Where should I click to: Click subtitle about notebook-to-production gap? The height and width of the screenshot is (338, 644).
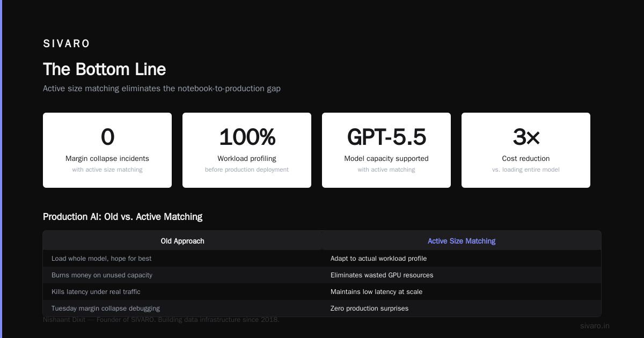point(162,89)
